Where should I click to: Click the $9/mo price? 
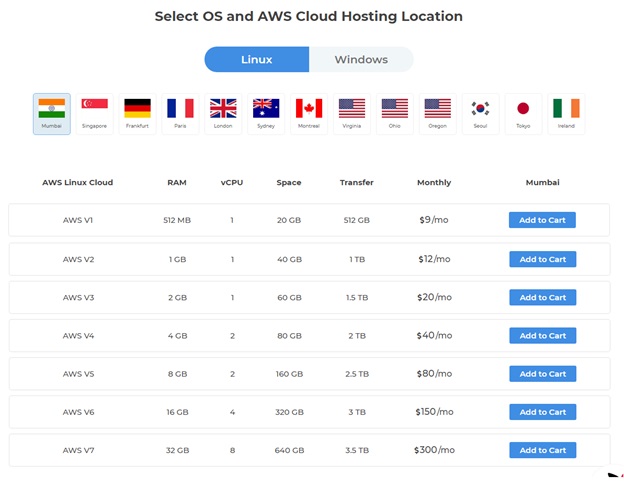pyautogui.click(x=434, y=220)
